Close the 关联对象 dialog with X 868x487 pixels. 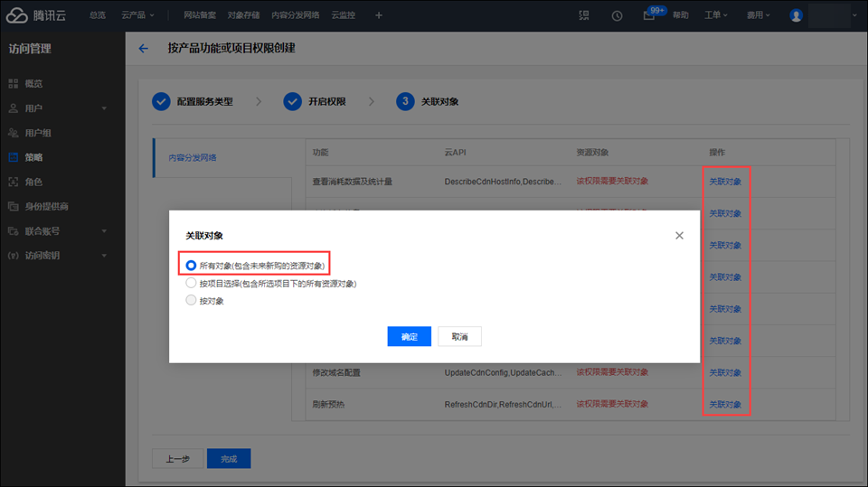(x=680, y=236)
